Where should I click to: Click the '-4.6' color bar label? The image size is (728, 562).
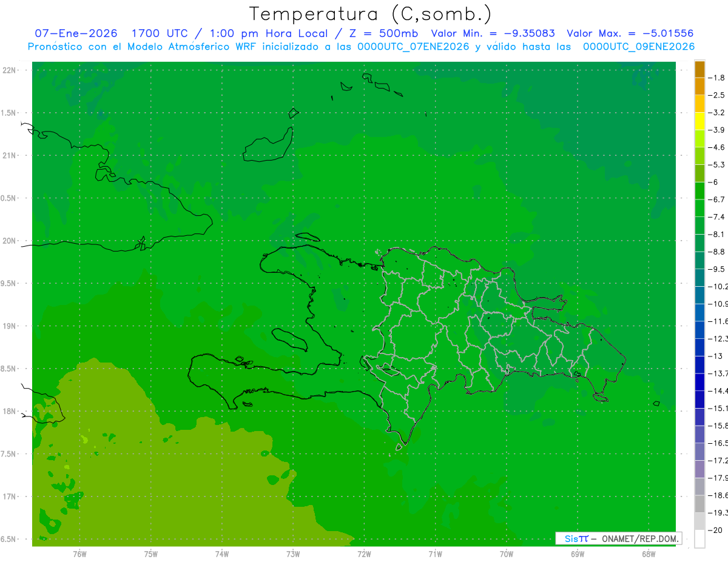pos(716,147)
